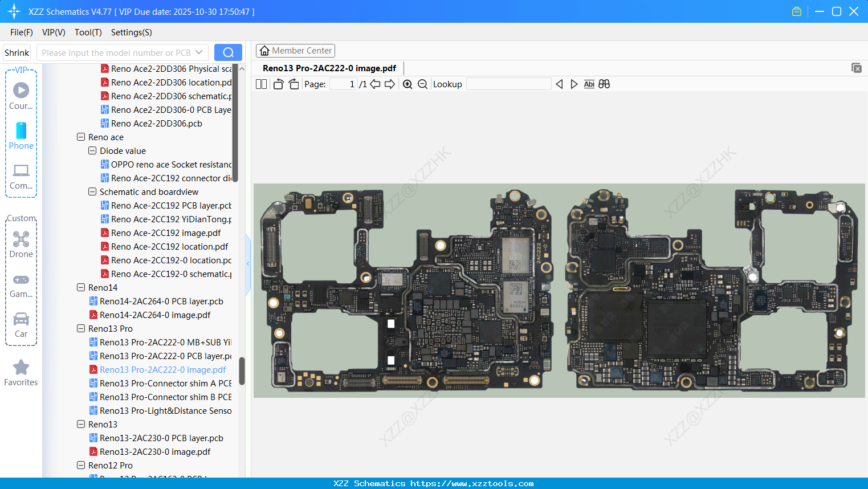The width and height of the screenshot is (868, 489).
Task: Open OPPO reno ace Socket resistance file
Action: point(171,164)
